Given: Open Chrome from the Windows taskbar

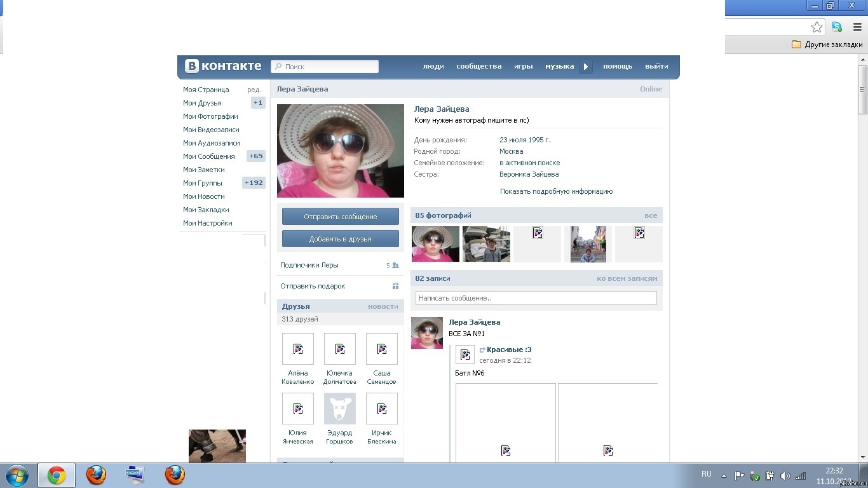Looking at the screenshot, I should coord(57,475).
